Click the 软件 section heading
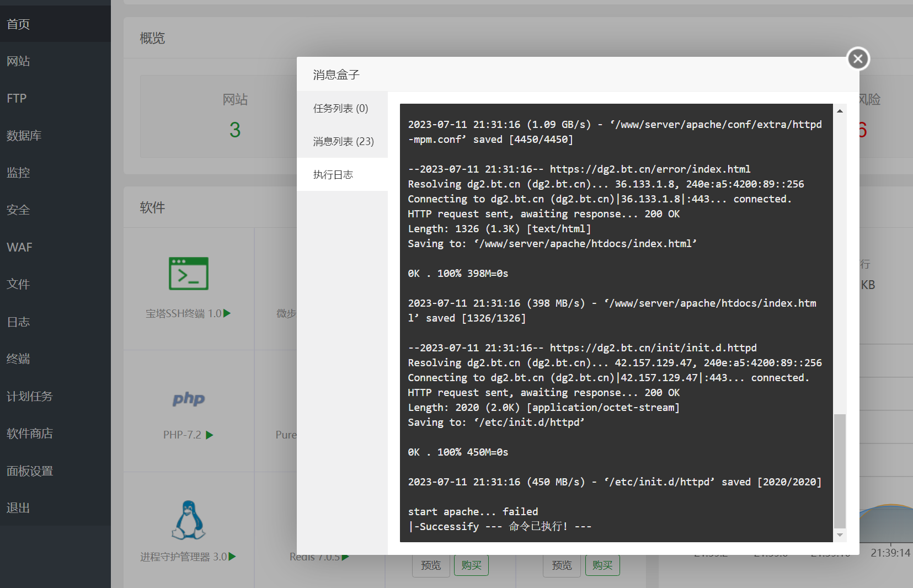This screenshot has height=588, width=913. tap(152, 207)
